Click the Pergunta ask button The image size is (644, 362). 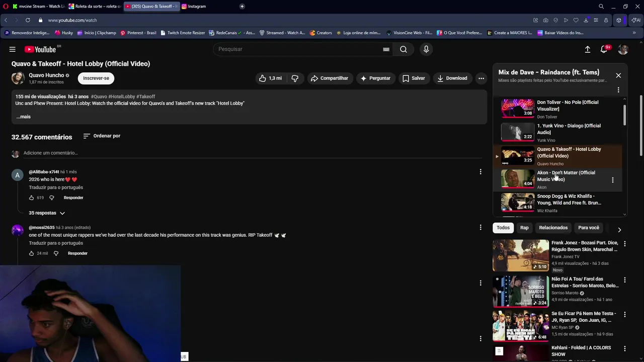(x=375, y=78)
